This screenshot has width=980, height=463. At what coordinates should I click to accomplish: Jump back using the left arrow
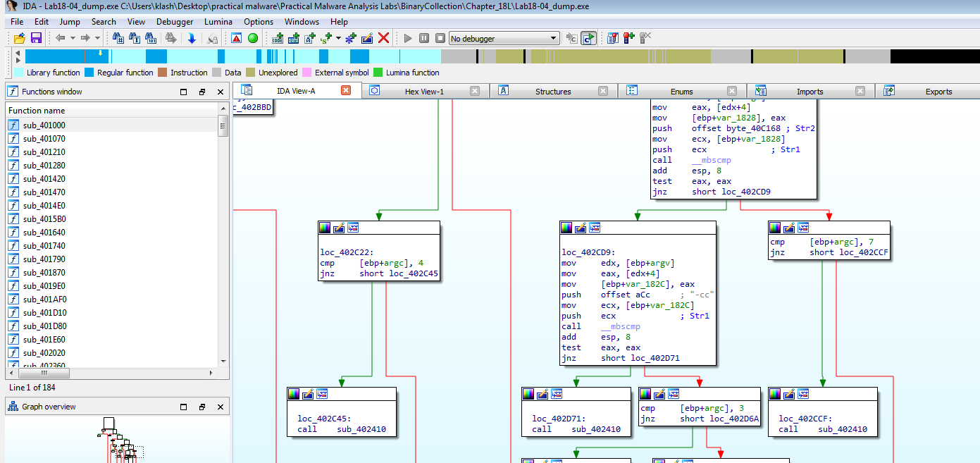coord(60,38)
